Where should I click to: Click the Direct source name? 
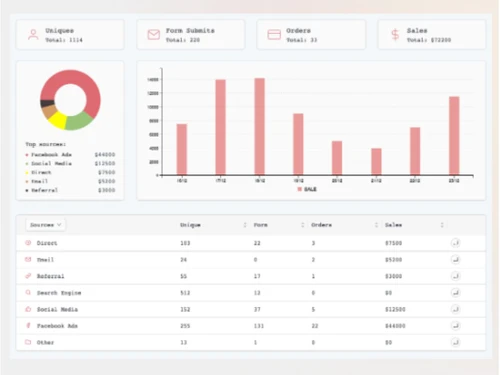(47, 243)
